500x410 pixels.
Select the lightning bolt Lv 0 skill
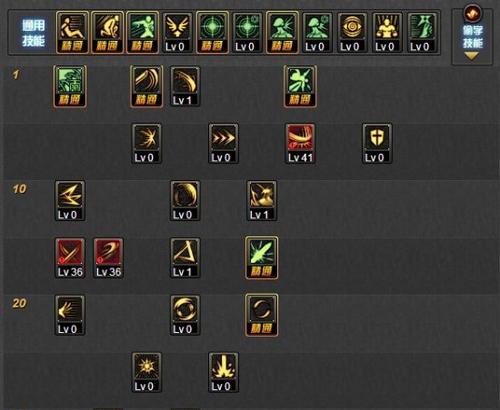point(70,201)
